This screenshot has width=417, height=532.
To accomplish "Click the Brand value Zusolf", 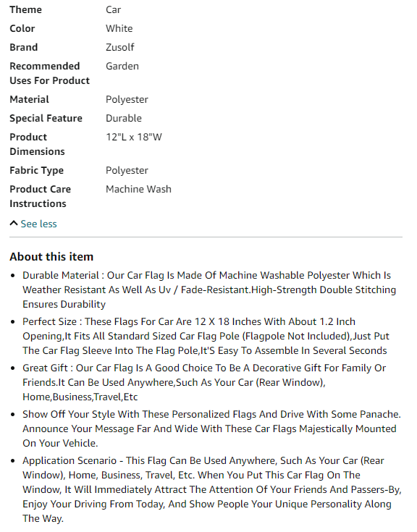I will point(120,47).
